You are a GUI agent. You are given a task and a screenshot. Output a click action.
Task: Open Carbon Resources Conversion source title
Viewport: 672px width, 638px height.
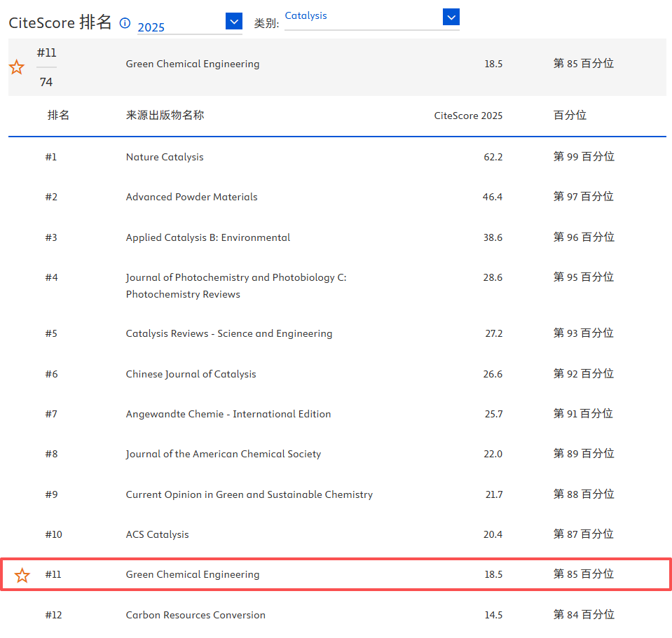click(196, 616)
